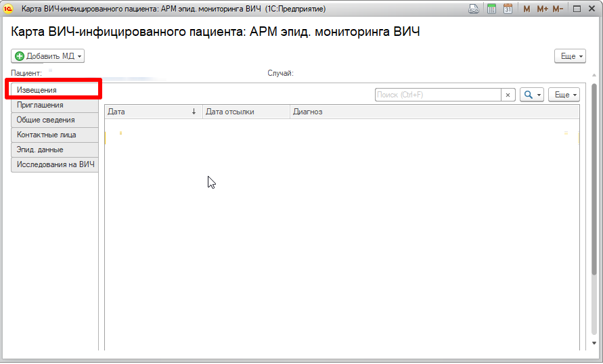The width and height of the screenshot is (603, 364).
Task: Open the Добавить МД dropdown button
Action: click(47, 56)
